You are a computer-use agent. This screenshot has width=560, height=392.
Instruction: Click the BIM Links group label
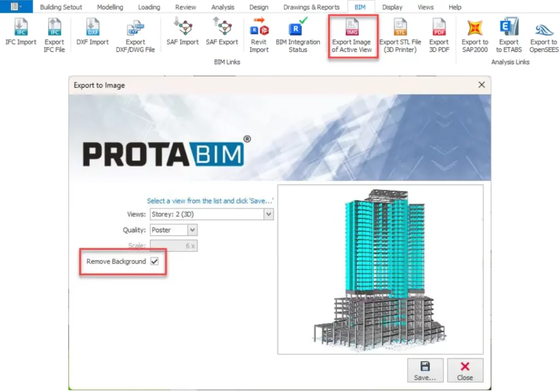coord(227,62)
